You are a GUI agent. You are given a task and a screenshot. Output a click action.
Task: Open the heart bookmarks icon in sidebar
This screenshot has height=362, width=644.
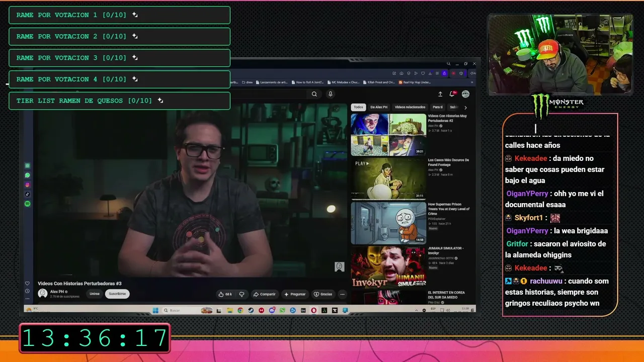click(27, 284)
